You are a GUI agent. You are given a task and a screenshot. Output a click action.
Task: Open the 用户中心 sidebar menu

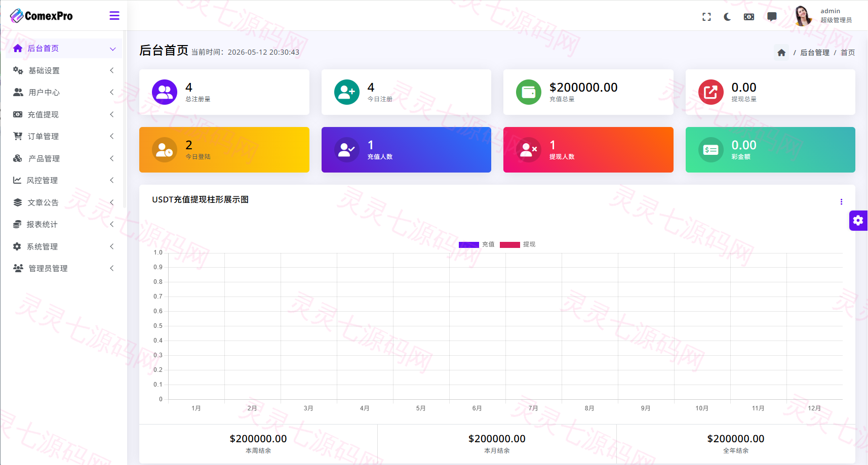point(64,93)
